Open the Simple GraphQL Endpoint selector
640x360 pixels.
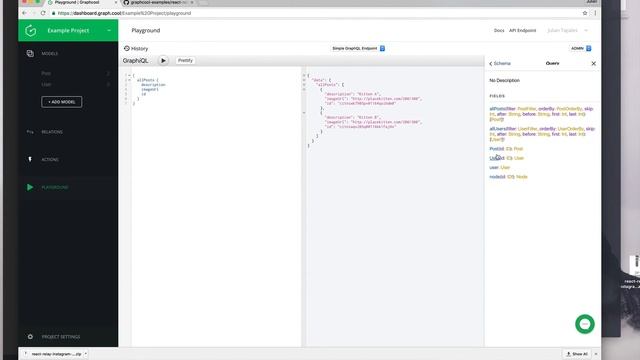tap(358, 48)
